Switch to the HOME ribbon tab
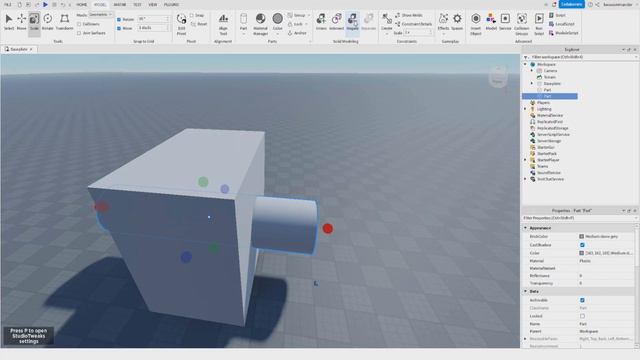The image size is (640, 360). click(82, 4)
